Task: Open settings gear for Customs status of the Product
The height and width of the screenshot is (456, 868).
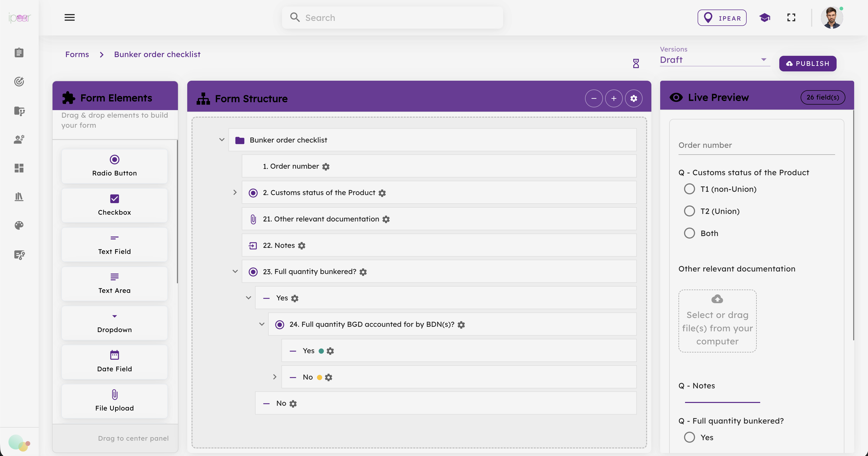Action: click(382, 193)
